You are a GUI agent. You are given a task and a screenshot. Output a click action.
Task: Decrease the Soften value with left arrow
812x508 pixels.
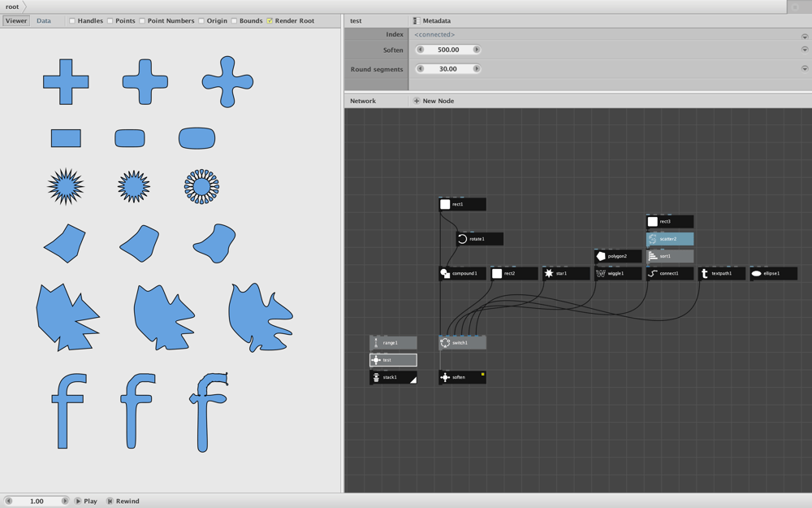point(420,50)
